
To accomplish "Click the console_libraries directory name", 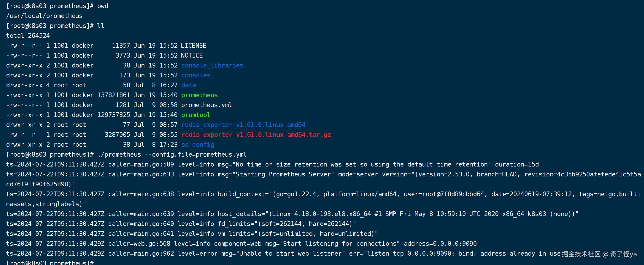I will [x=212, y=65].
